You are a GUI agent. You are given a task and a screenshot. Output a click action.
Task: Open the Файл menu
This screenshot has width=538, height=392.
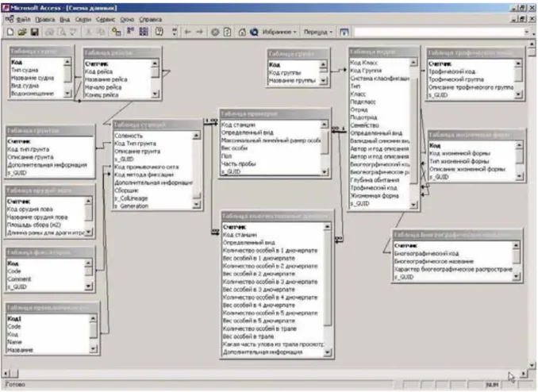pos(23,19)
